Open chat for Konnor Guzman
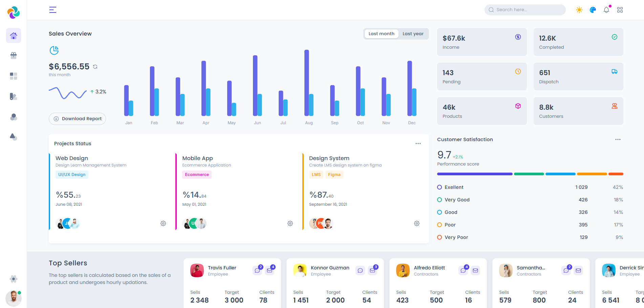Image resolution: width=644 pixels, height=308 pixels. point(360,270)
